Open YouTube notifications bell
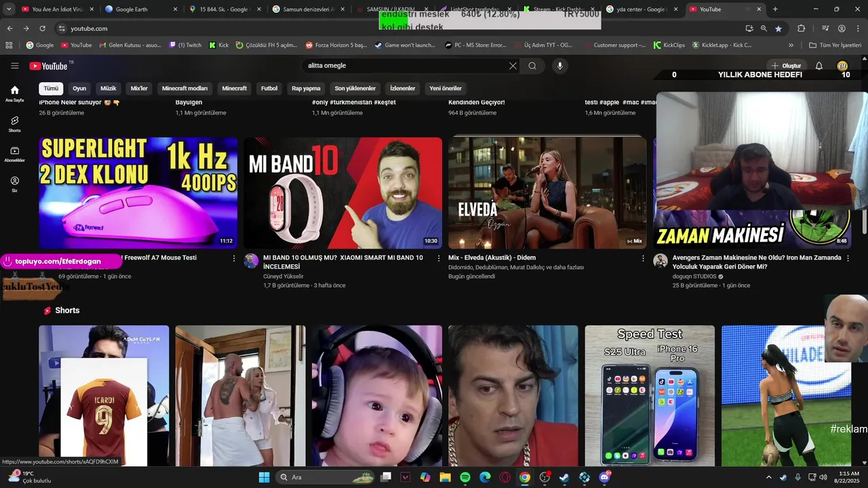 pyautogui.click(x=818, y=66)
